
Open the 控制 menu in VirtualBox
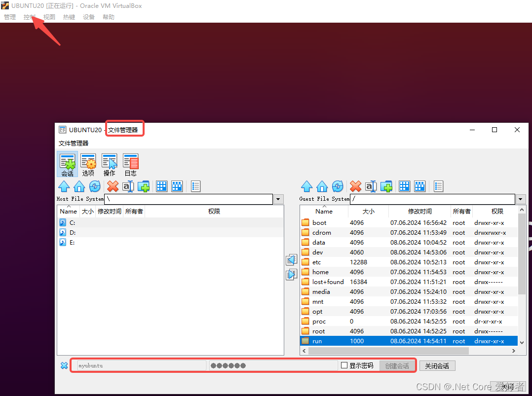tap(29, 17)
